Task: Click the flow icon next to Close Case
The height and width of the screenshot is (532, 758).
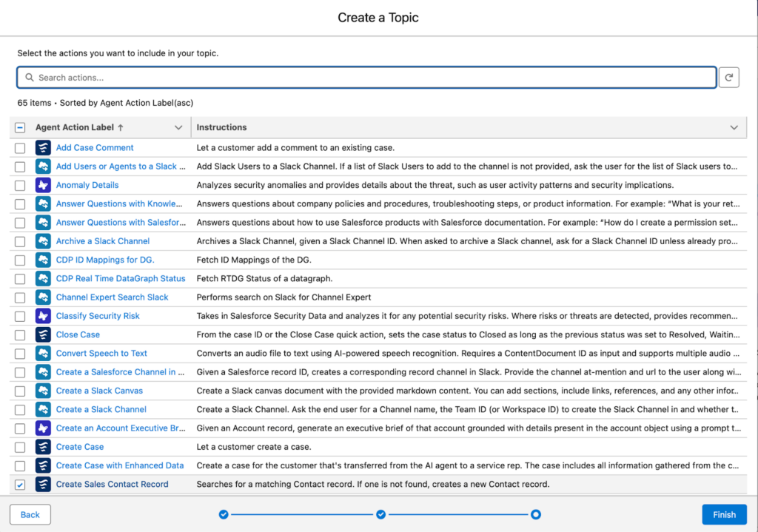Action: (43, 334)
